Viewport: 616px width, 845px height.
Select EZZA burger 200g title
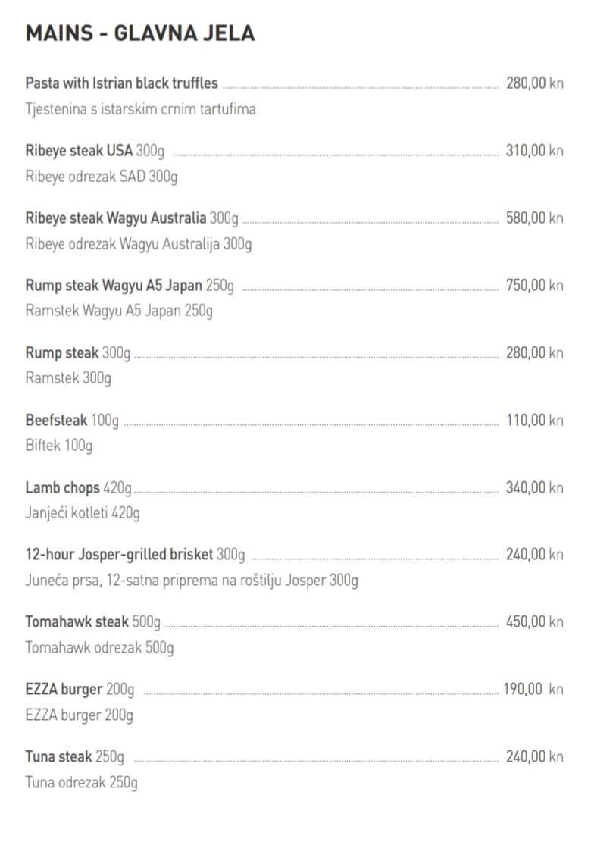[80, 689]
